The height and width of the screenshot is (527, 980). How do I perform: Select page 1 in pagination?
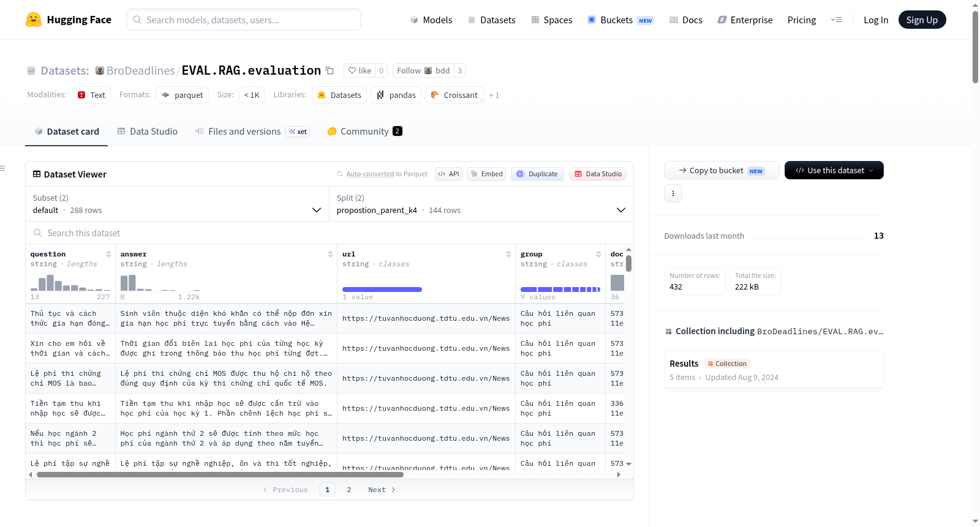click(x=327, y=490)
